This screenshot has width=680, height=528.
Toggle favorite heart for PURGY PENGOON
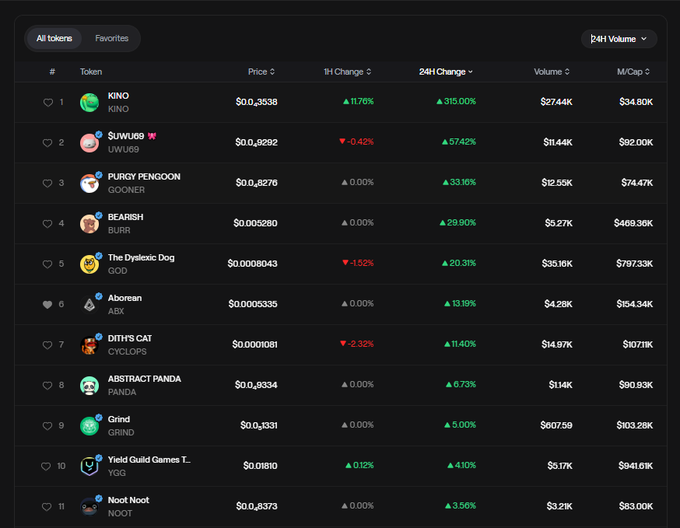click(47, 183)
